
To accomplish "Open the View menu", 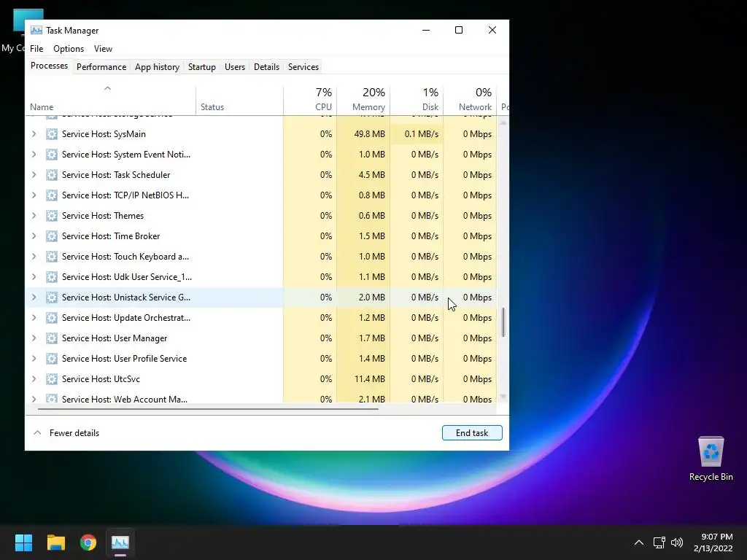I will click(x=103, y=49).
